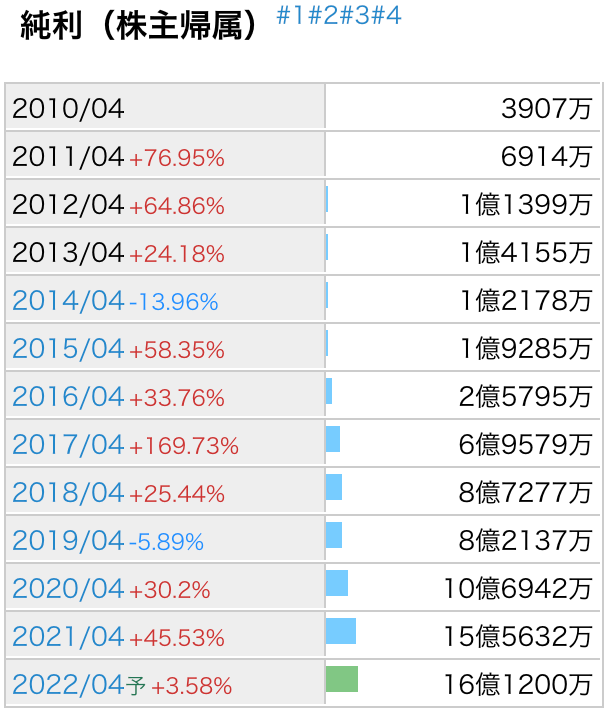Open the 2018/04 fiscal year link
Image resolution: width=608 pixels, height=716 pixels.
[x=68, y=493]
